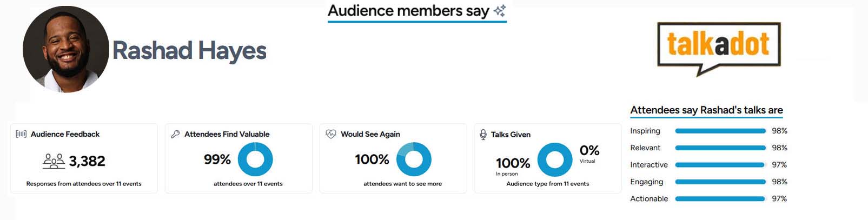The width and height of the screenshot is (868, 220).
Task: Click the heart icon by Would See Again
Action: 330,134
